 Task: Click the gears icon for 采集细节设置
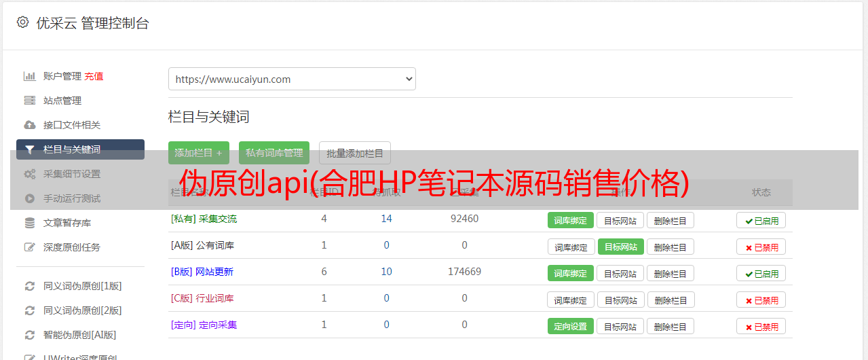(x=29, y=174)
